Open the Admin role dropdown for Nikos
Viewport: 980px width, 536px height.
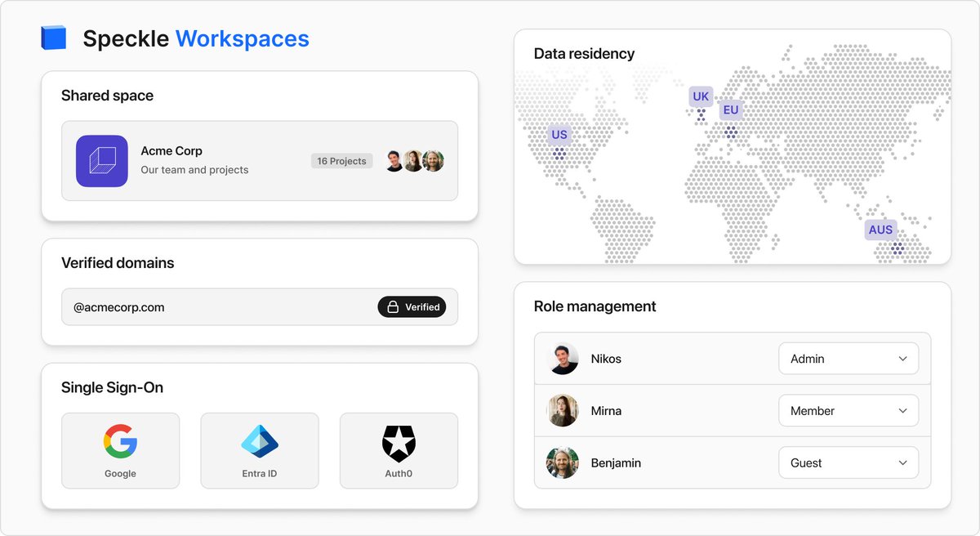click(849, 359)
